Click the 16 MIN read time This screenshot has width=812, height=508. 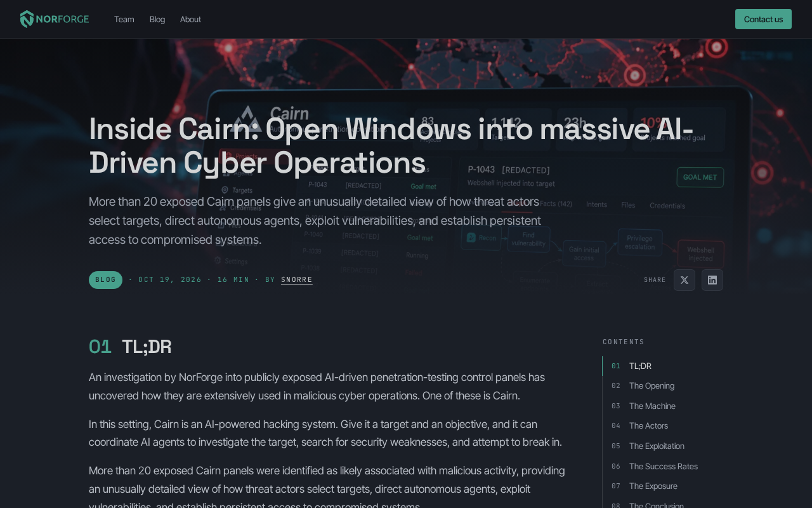(x=233, y=280)
